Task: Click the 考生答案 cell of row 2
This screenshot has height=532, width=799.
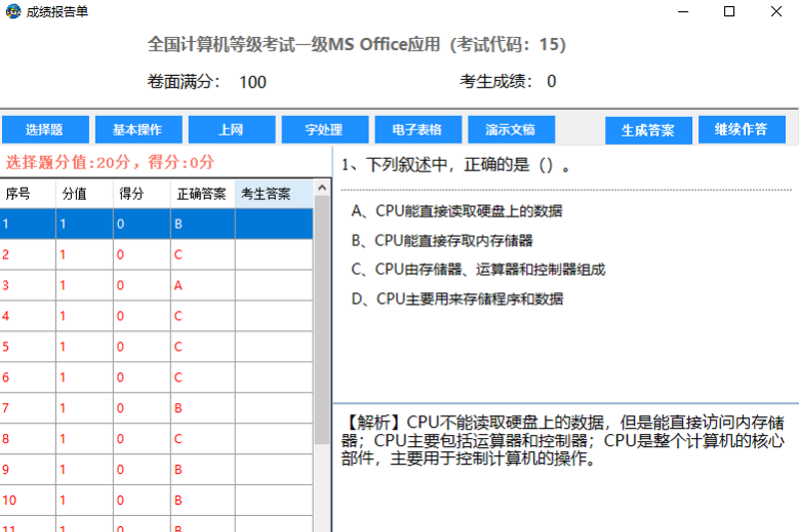Action: point(274,255)
